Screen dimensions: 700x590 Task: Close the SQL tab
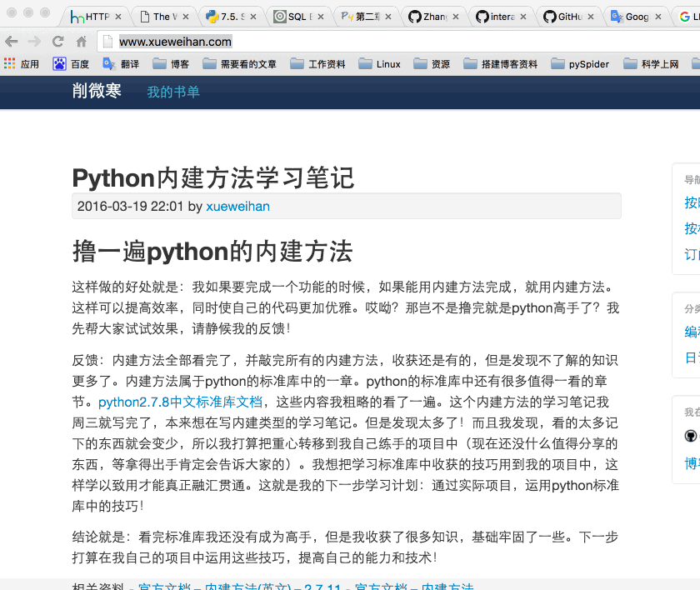coord(321,17)
